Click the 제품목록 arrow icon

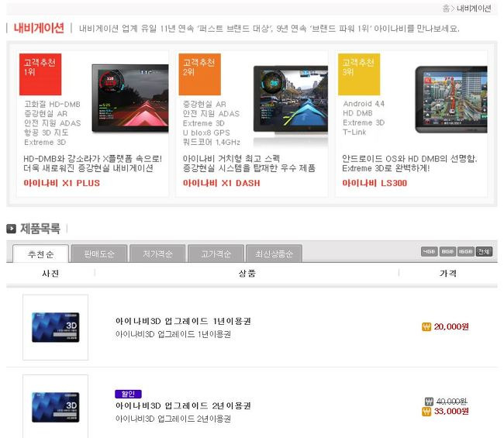[12, 229]
